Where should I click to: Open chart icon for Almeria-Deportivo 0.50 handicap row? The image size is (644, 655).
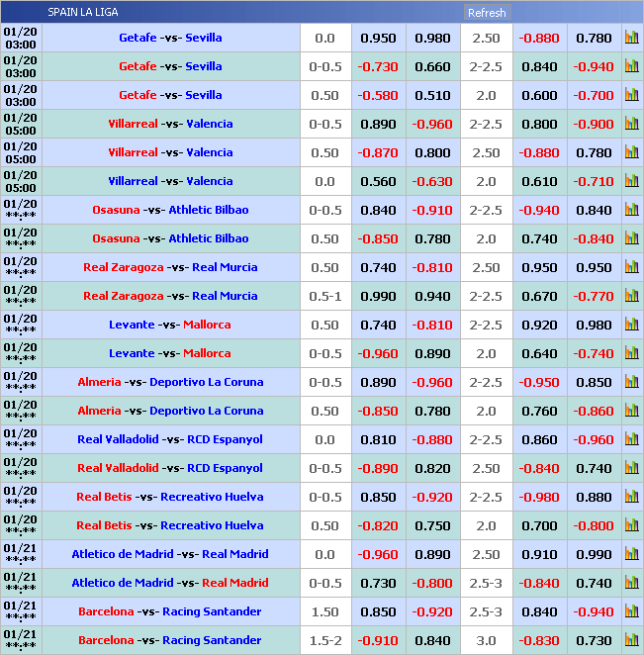tap(631, 412)
